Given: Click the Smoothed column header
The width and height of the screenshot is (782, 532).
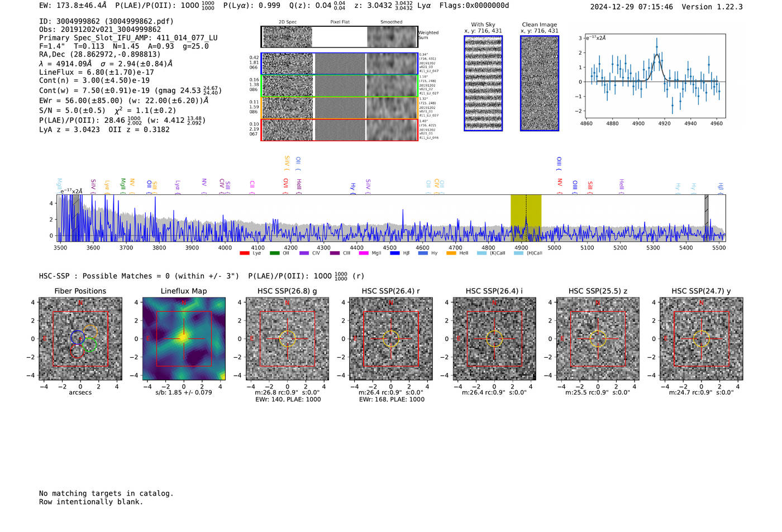Looking at the screenshot, I should click(x=391, y=22).
